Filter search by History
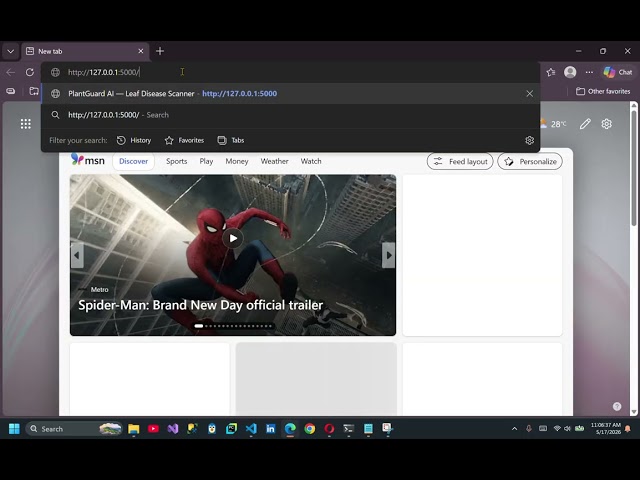The height and width of the screenshot is (480, 640). (x=134, y=140)
